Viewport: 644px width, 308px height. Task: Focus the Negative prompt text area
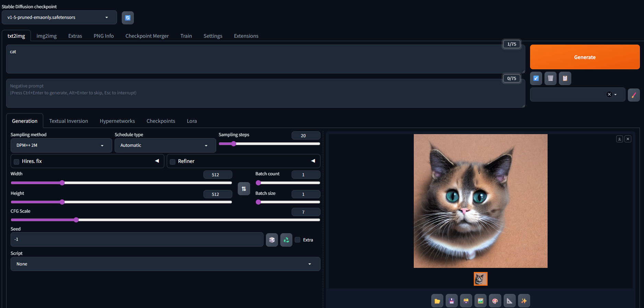(266, 93)
